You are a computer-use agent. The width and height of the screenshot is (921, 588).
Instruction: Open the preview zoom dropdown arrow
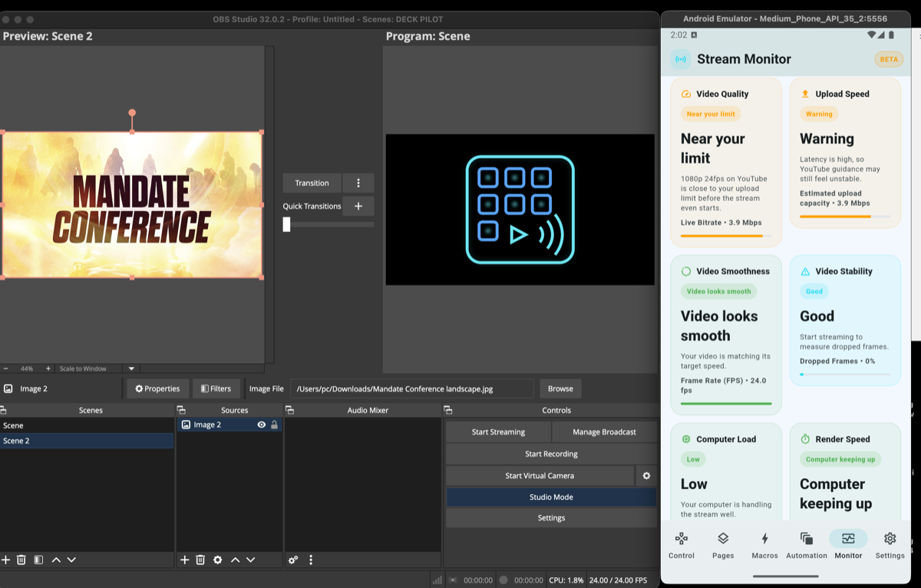coord(130,368)
